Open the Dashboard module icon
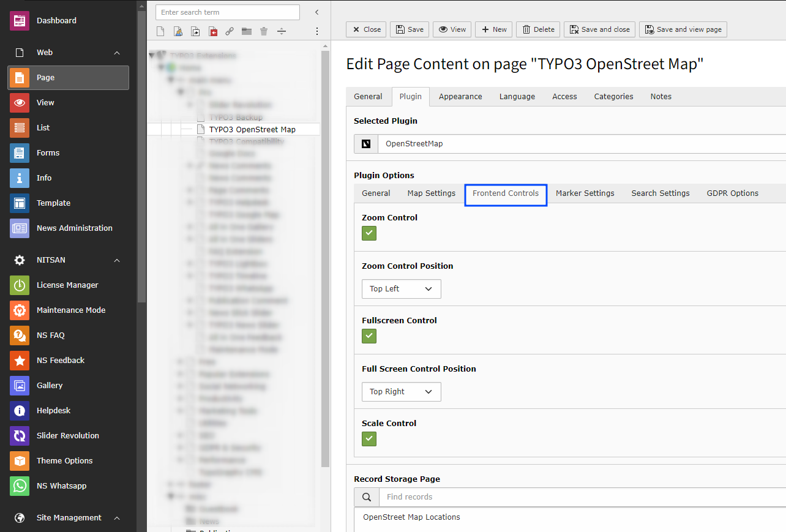Viewport: 786px width, 532px height. tap(20, 21)
